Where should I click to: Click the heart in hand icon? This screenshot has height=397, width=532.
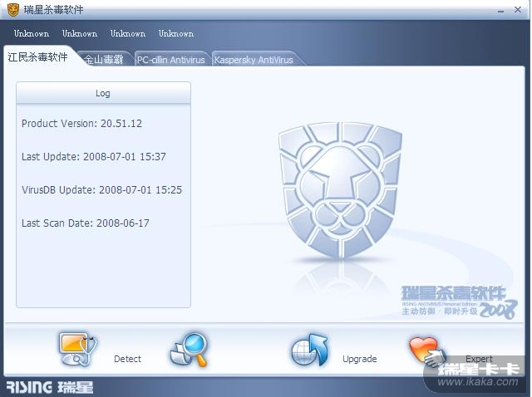click(x=427, y=352)
